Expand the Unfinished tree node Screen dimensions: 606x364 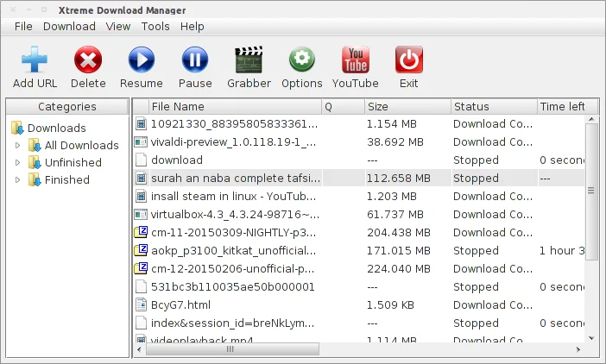[17, 162]
